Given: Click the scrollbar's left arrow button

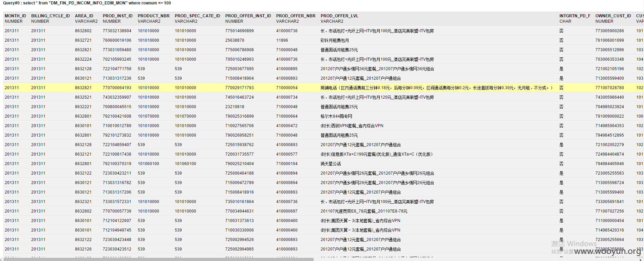Looking at the screenshot, I should (x=1, y=259).
